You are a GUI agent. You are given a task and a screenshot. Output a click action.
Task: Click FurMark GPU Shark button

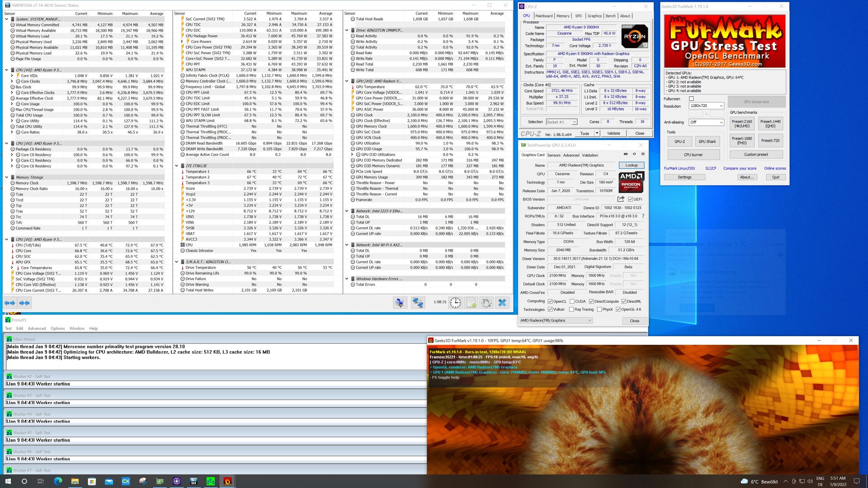tap(707, 141)
